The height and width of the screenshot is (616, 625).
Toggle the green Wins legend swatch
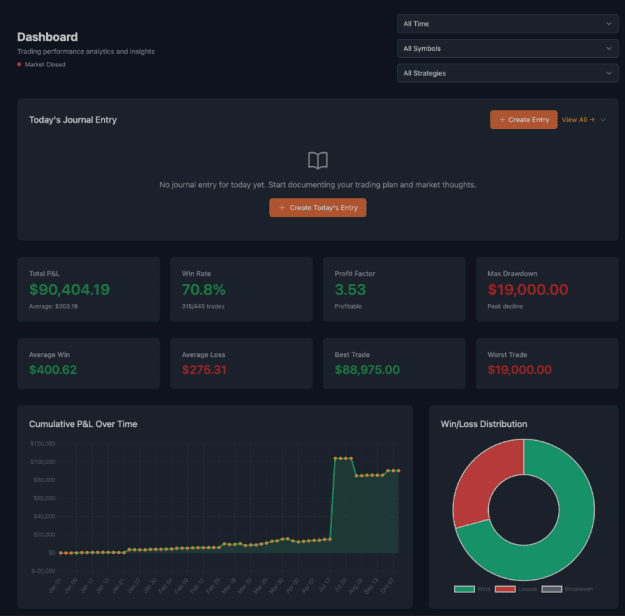464,589
